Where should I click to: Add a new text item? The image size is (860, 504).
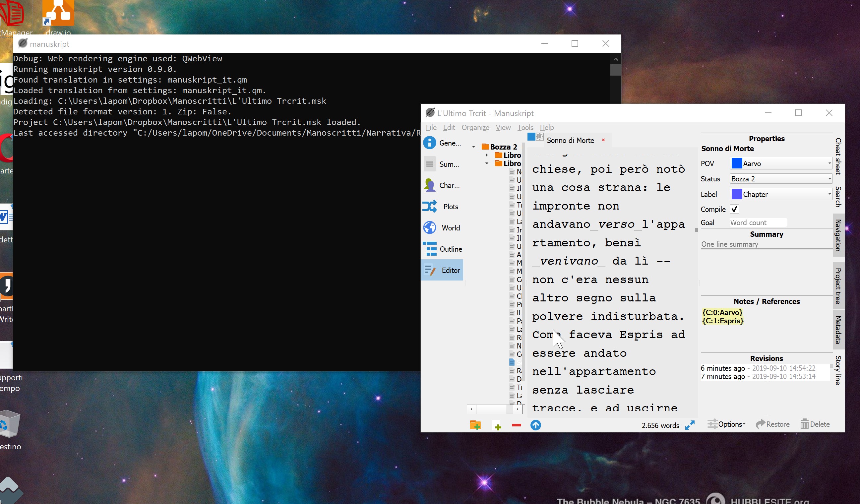(x=498, y=425)
